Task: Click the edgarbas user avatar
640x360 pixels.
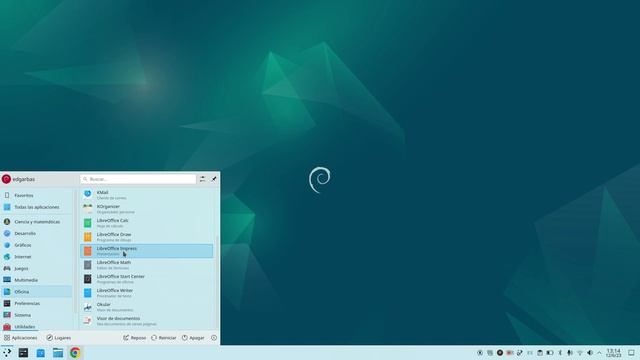Action: [x=6, y=179]
